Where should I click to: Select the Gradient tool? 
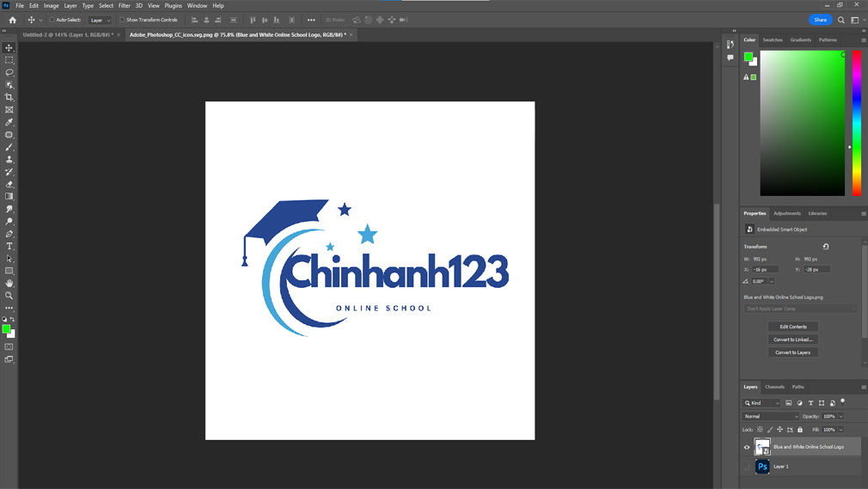(9, 197)
